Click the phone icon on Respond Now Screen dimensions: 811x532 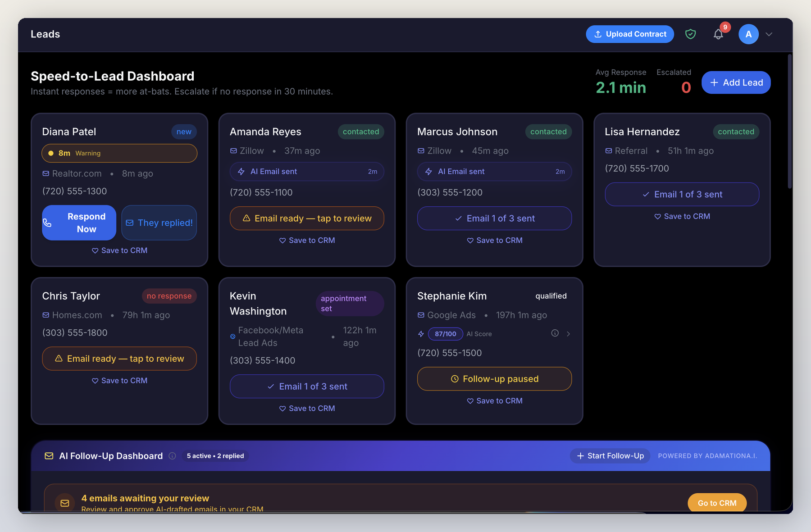(48, 223)
